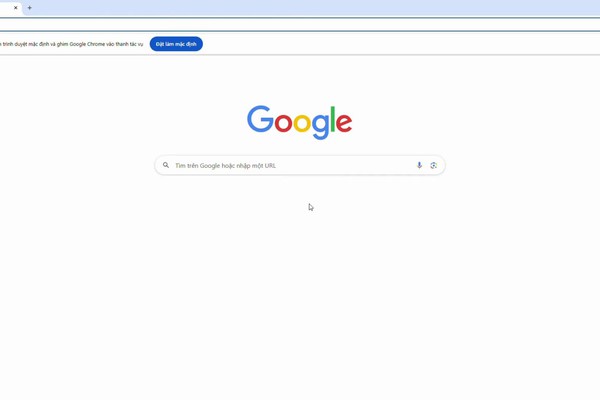This screenshot has width=600, height=400.
Task: Click the browser address bar
Action: [300, 25]
